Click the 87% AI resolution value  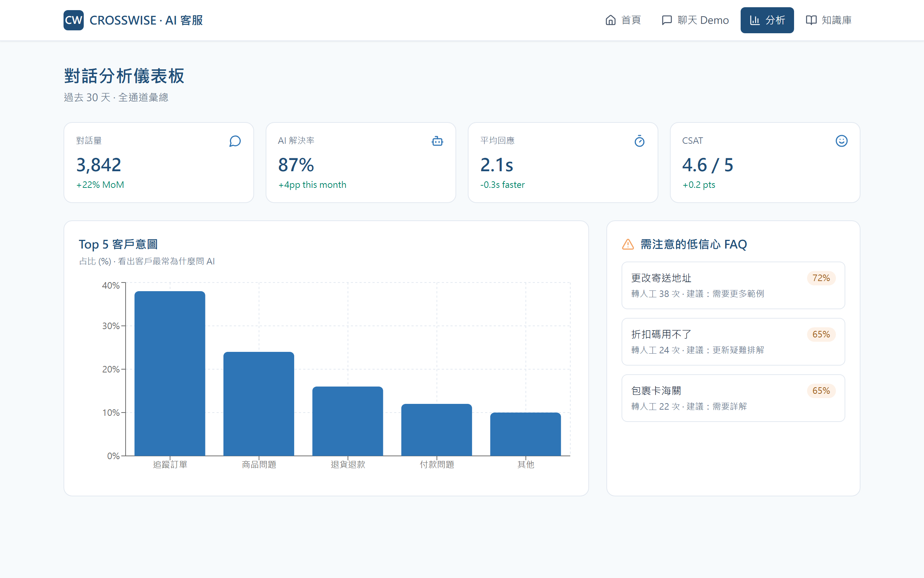point(296,165)
